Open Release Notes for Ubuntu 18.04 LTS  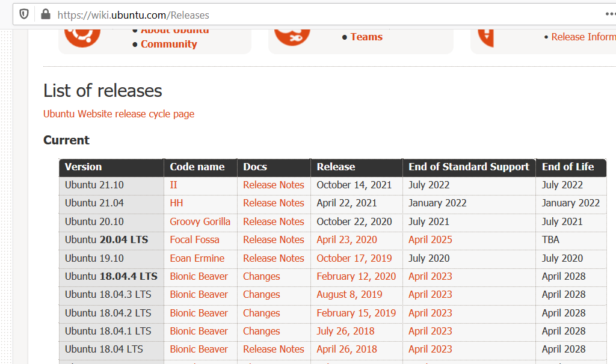pos(273,349)
